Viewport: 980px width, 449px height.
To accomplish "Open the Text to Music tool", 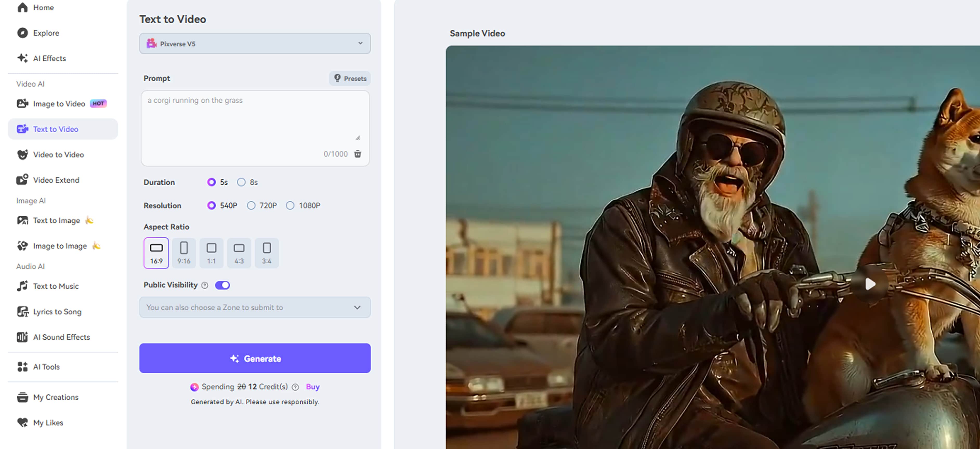I will (x=56, y=286).
